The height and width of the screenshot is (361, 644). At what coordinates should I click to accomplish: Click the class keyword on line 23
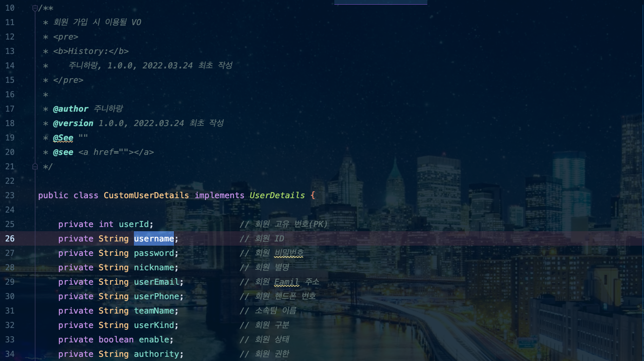86,195
